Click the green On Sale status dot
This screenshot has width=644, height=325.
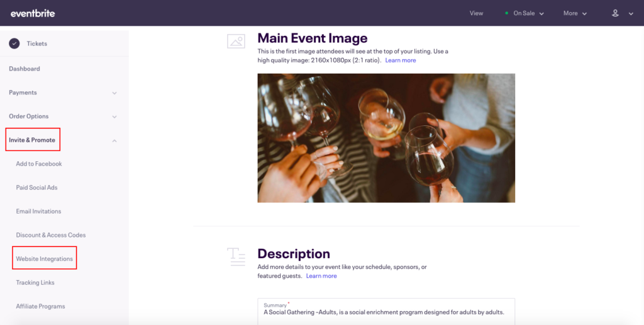507,13
